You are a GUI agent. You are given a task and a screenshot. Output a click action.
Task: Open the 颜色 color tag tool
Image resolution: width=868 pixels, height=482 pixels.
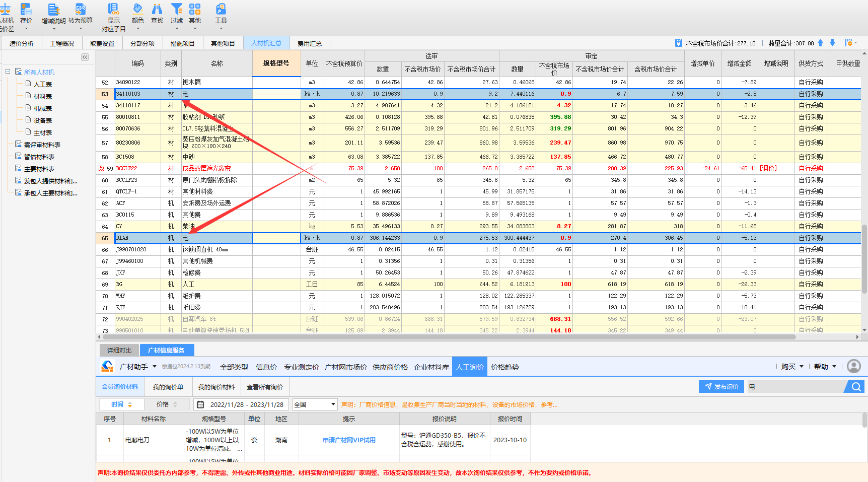[x=137, y=9]
